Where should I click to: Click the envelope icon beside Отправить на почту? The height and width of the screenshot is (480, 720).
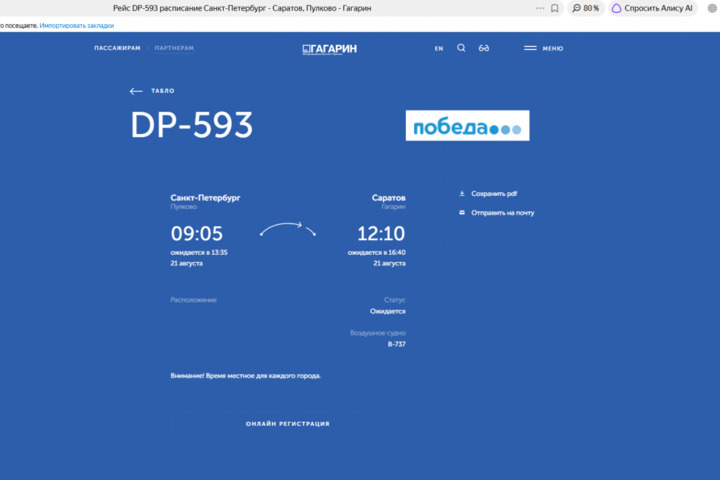pyautogui.click(x=462, y=212)
